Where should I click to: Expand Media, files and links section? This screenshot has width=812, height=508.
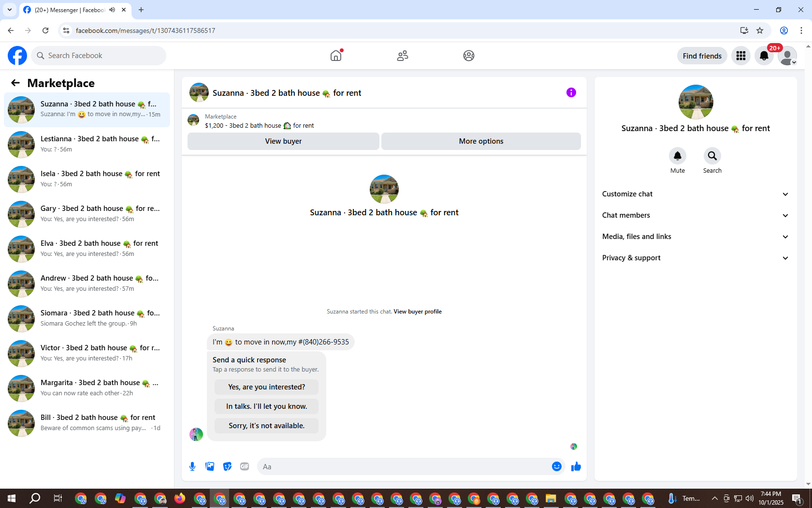coord(696,237)
